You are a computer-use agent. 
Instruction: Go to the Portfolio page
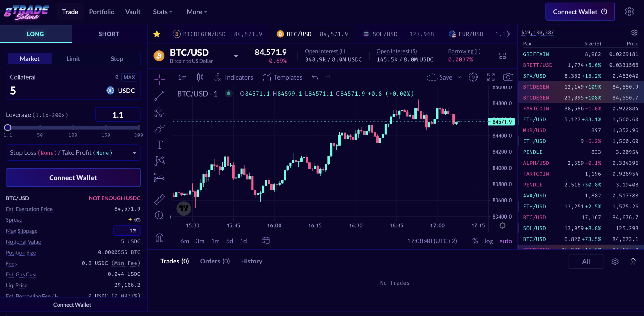[102, 12]
